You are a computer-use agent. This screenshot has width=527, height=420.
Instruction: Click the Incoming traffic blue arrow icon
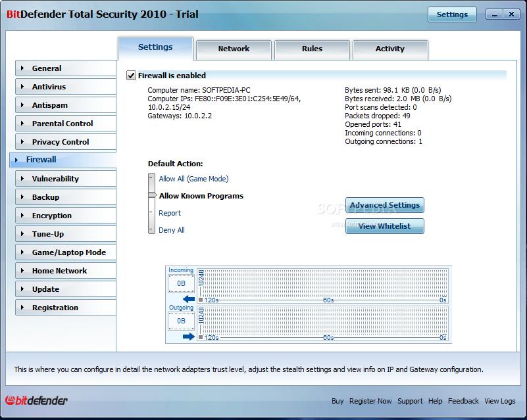(189, 299)
